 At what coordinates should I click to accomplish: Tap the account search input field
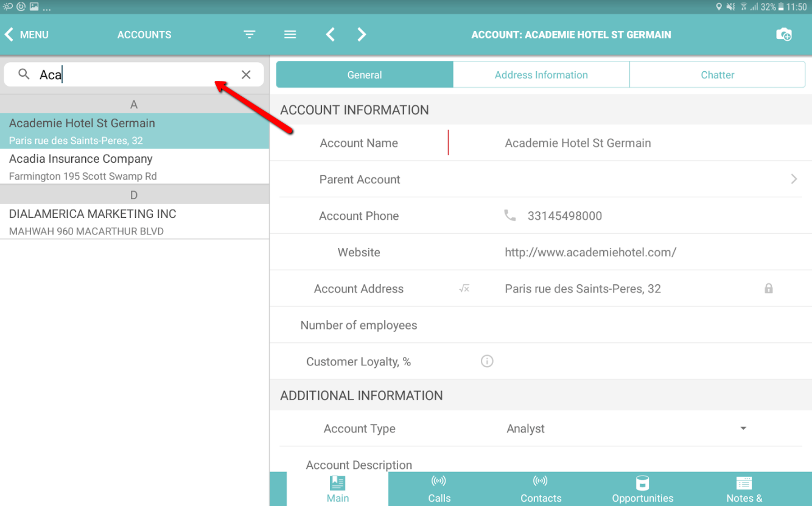[134, 75]
